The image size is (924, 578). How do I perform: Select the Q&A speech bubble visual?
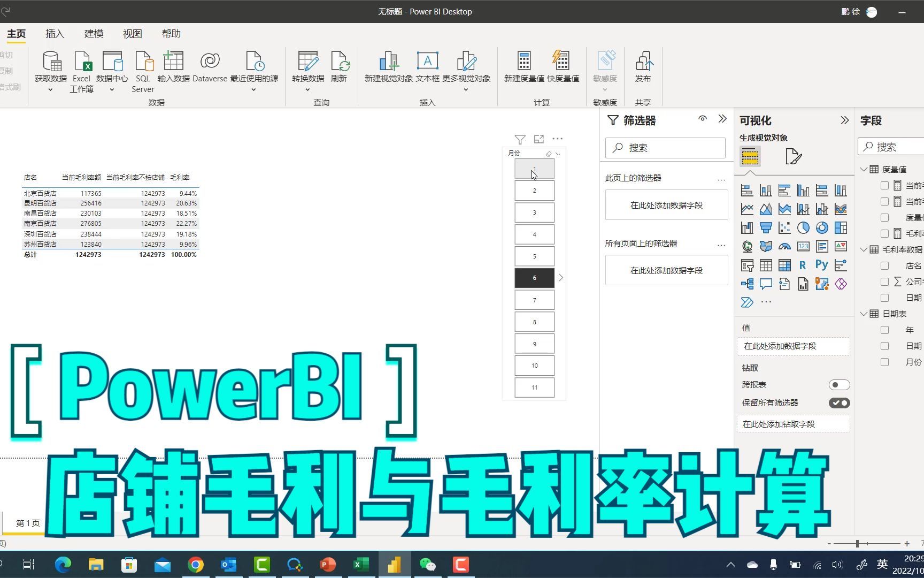(766, 284)
